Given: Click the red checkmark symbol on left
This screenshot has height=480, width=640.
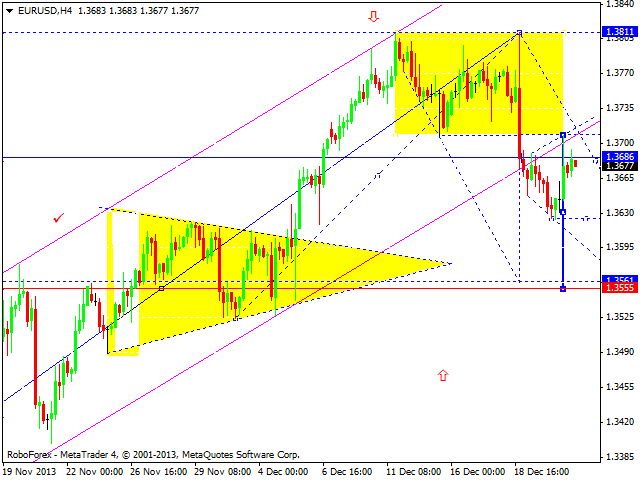Looking at the screenshot, I should tap(59, 218).
